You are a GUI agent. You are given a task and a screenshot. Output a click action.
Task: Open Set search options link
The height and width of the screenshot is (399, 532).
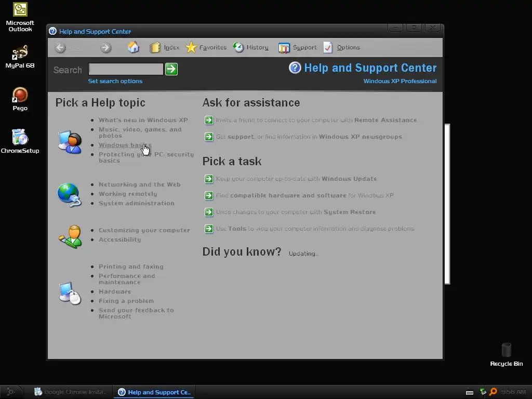click(x=115, y=81)
